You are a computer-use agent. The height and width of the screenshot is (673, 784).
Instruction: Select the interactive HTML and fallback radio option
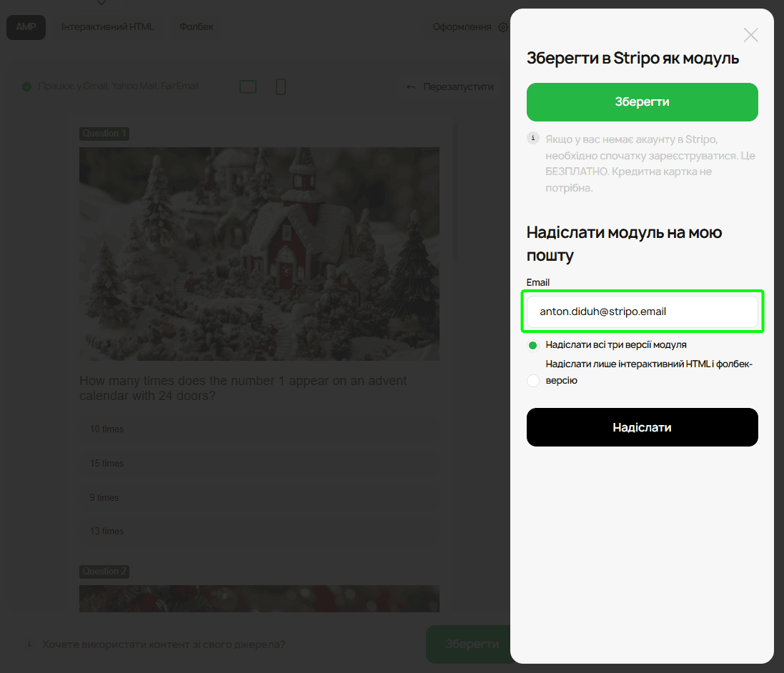point(533,381)
